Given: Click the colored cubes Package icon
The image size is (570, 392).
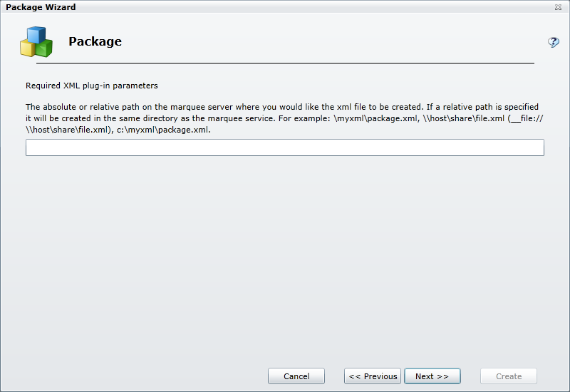Looking at the screenshot, I should [x=36, y=41].
